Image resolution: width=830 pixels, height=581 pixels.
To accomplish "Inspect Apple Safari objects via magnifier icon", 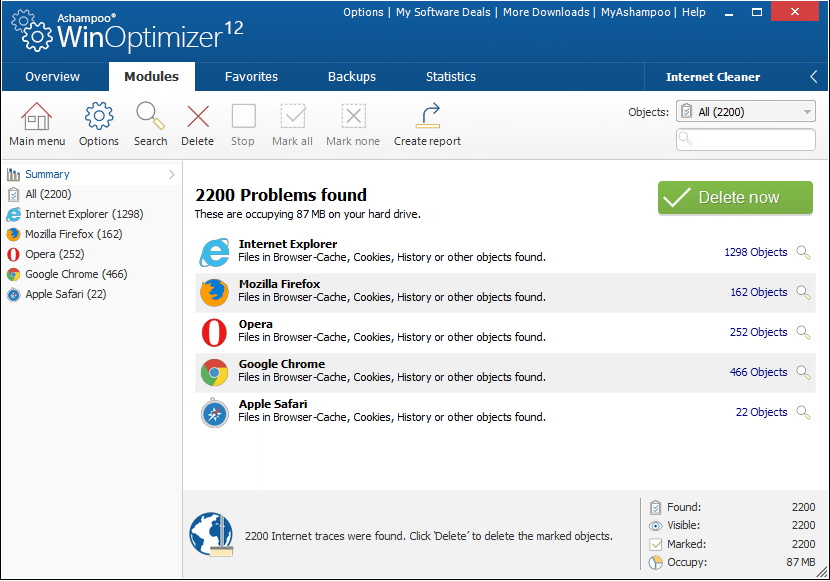I will coord(804,413).
